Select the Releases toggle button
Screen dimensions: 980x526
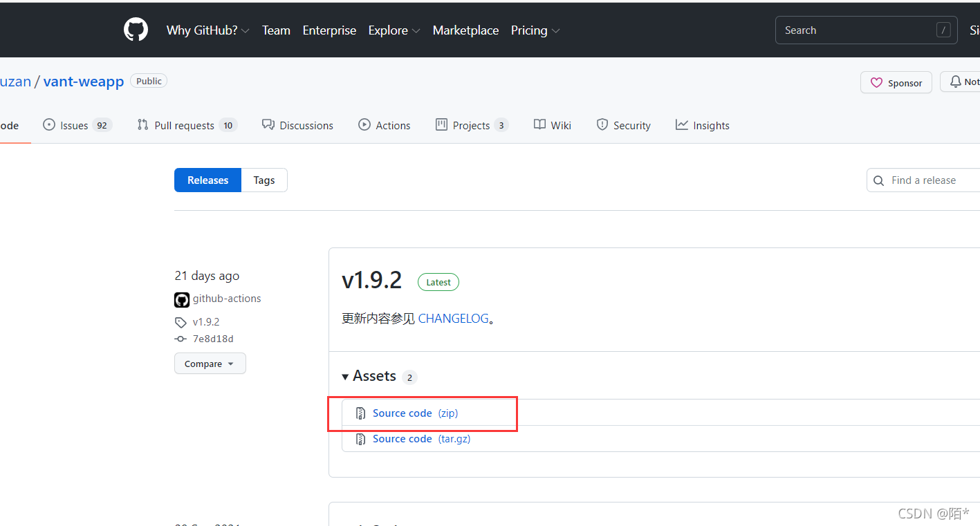tap(207, 180)
